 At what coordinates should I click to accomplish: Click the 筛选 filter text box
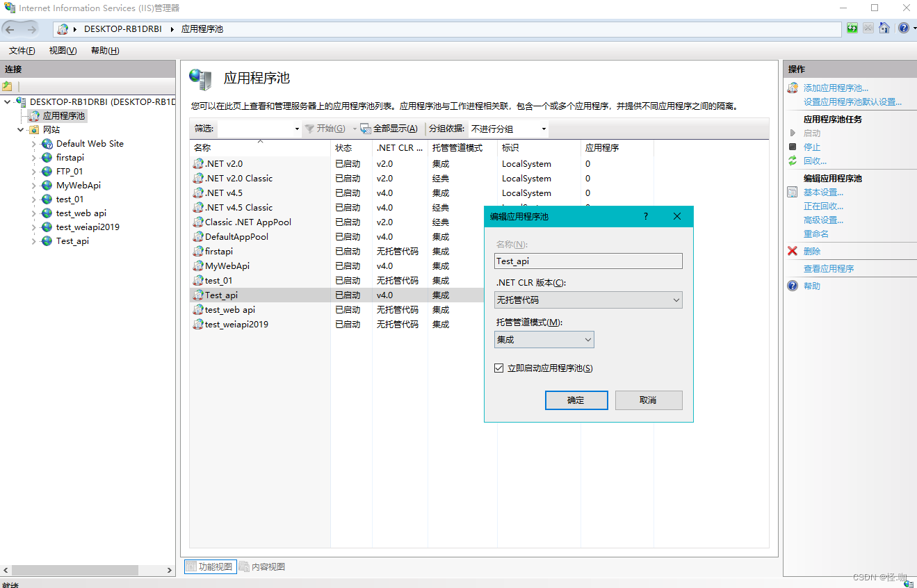click(254, 129)
